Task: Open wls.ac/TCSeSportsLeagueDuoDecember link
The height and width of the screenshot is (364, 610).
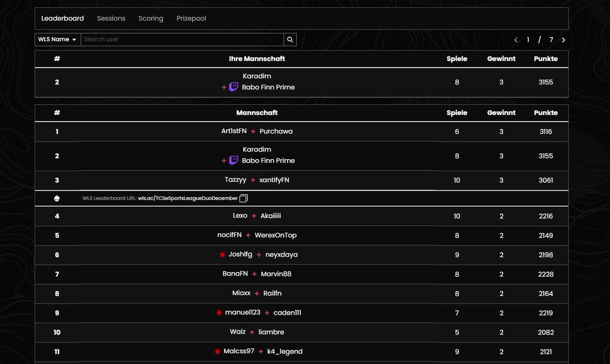Action: click(188, 198)
